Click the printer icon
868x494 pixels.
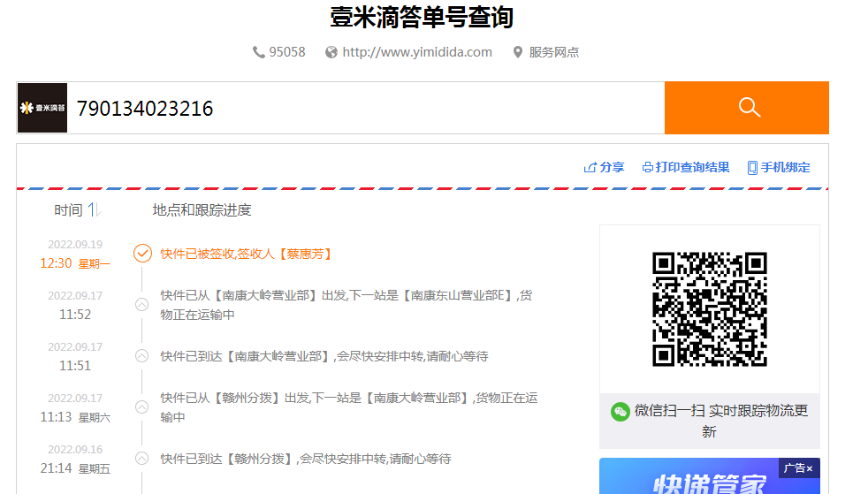pos(648,167)
